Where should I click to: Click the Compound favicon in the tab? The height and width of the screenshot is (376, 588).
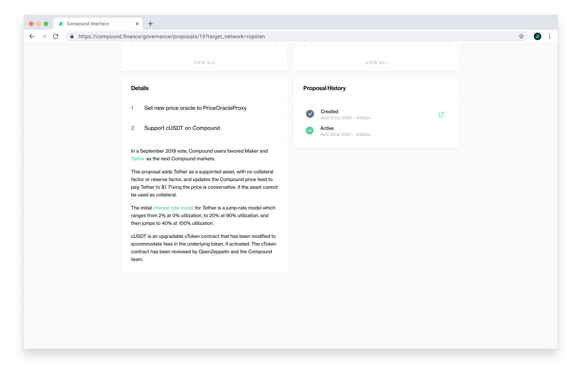61,24
